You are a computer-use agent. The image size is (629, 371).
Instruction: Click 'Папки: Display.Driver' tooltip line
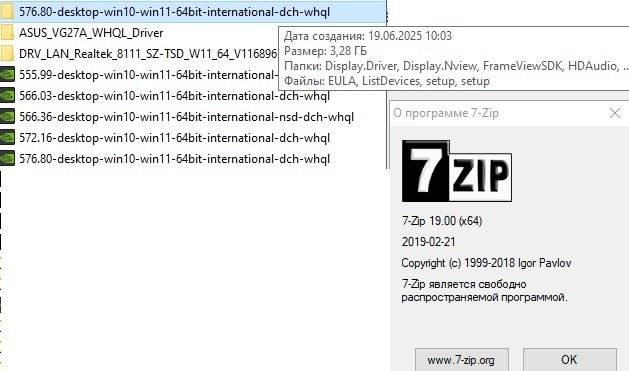click(456, 66)
